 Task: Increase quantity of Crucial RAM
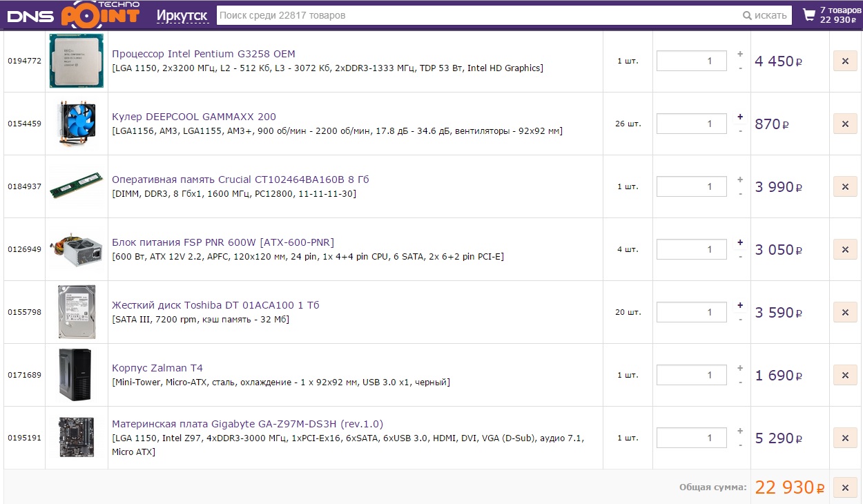[740, 180]
